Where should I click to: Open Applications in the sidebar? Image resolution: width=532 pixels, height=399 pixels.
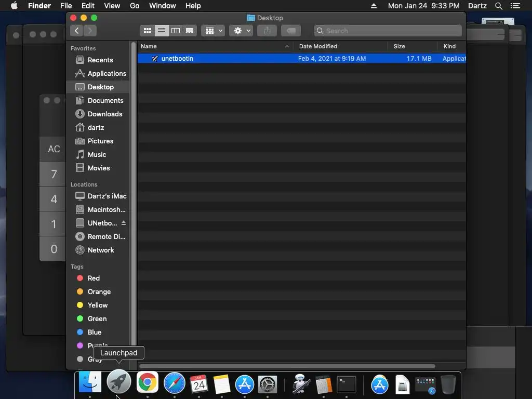click(x=98, y=73)
